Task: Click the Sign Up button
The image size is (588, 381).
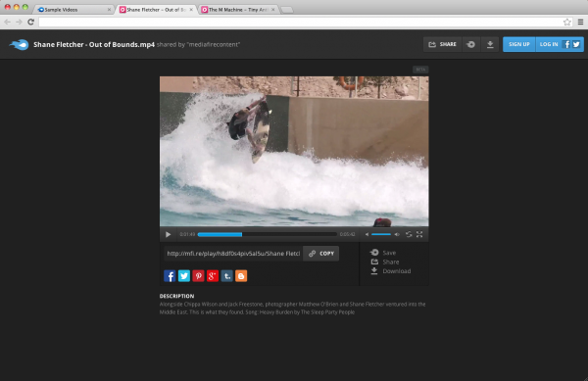Action: pyautogui.click(x=519, y=44)
